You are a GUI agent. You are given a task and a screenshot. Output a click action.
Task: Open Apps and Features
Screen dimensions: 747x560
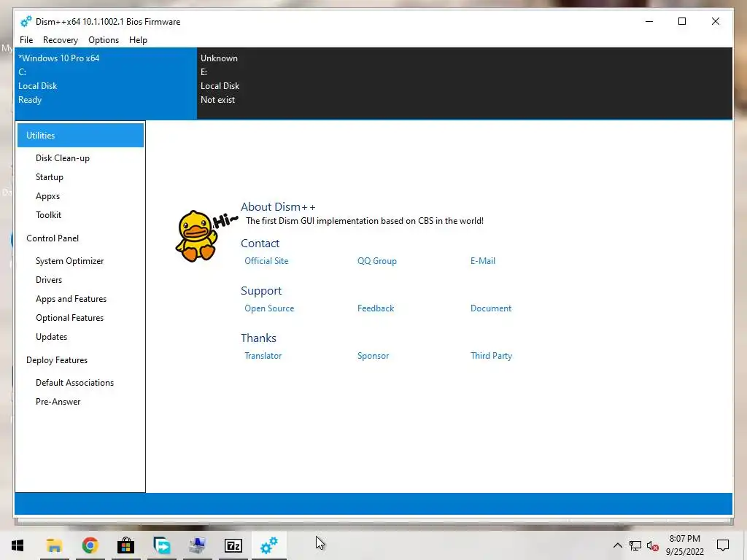(71, 299)
